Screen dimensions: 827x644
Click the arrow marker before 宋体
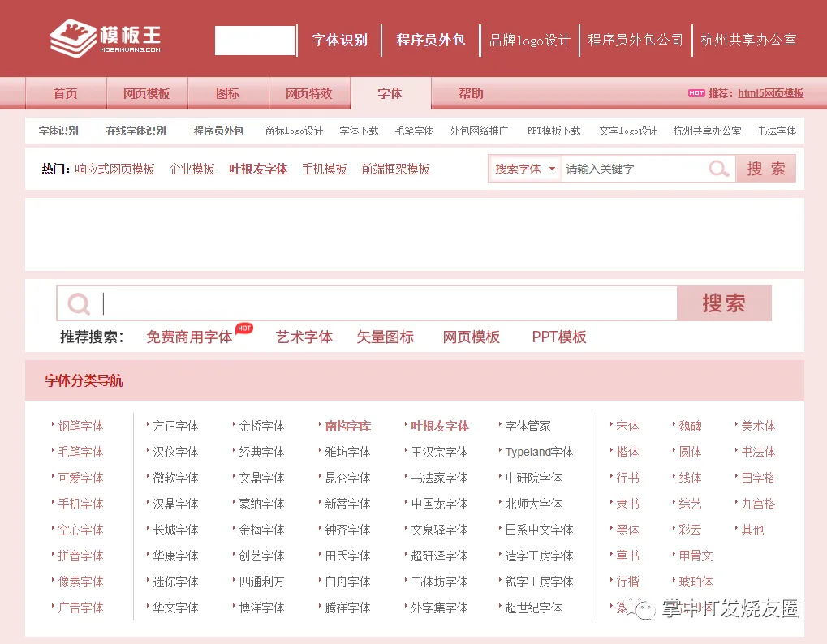(x=613, y=425)
